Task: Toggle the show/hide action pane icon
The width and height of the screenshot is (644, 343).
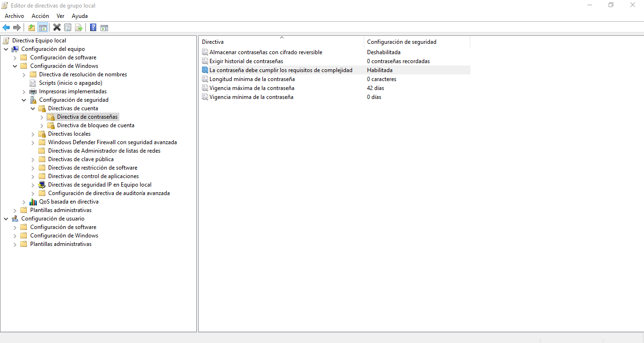Action: 104,28
